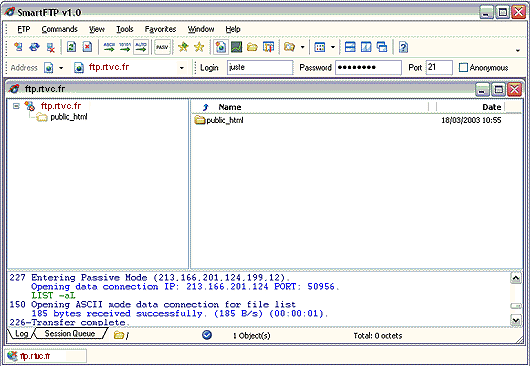Open toolbar options chevron at far right
The height and width of the screenshot is (366, 530).
pos(518,51)
